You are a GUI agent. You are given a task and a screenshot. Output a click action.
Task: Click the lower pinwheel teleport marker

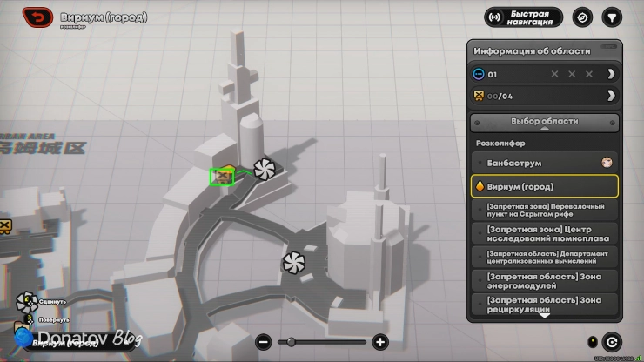(293, 263)
